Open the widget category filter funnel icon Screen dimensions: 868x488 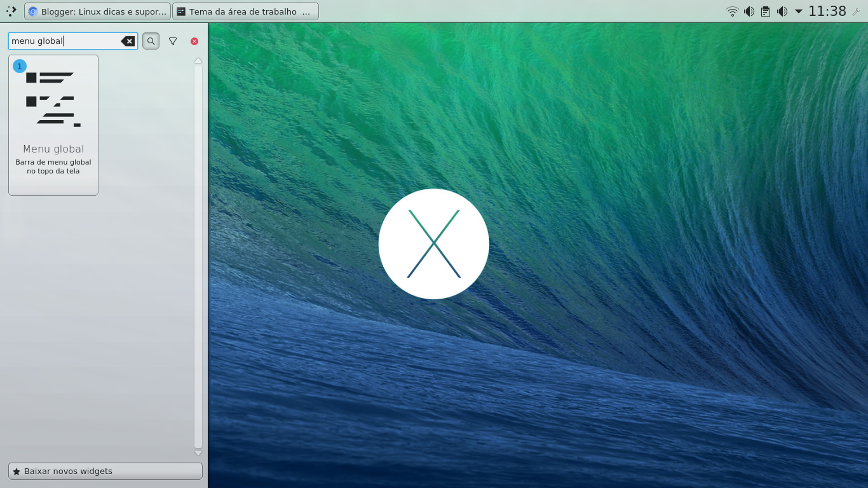coord(172,41)
